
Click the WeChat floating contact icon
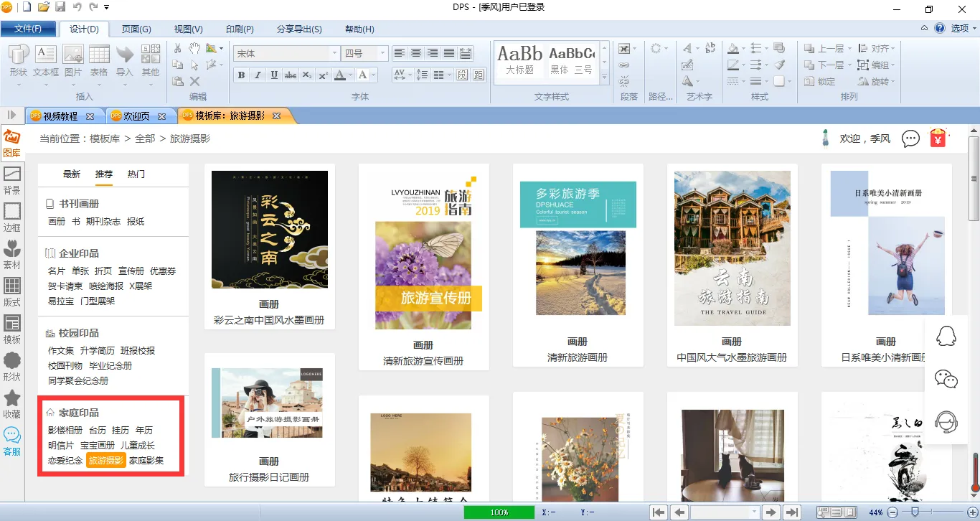coord(946,378)
